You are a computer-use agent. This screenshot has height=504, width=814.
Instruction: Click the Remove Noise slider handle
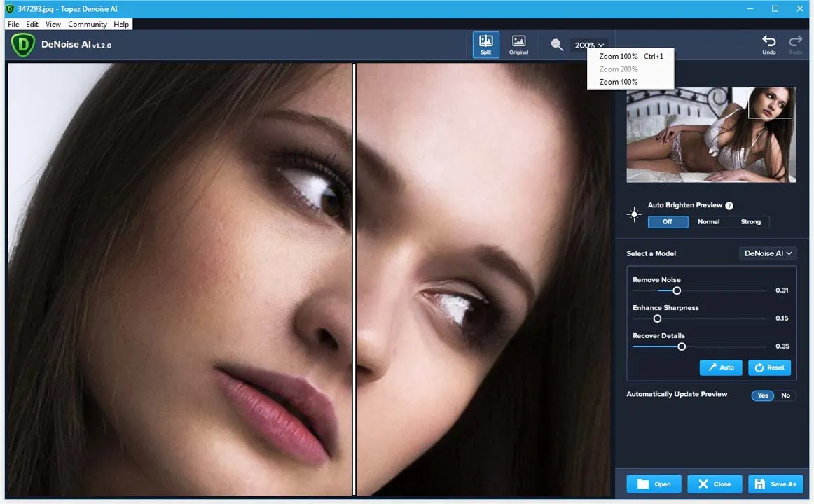677,290
